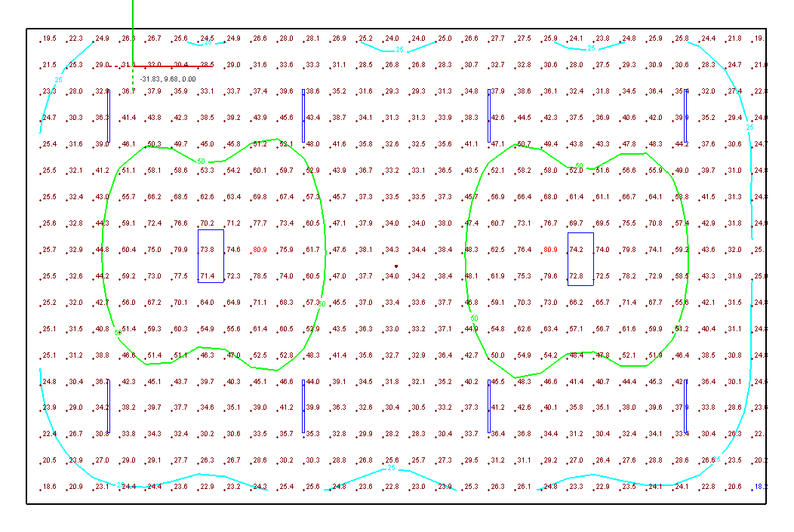Screen dimensions: 794x532
Task: Select the luminaire rectangle enclosing 74.2 and 72.8
Action: click(x=581, y=259)
